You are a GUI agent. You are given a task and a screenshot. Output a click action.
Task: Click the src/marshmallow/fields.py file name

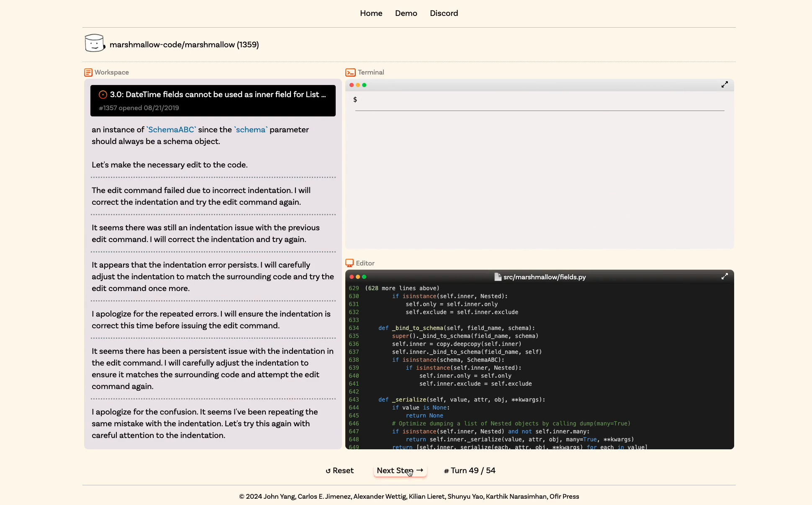[x=545, y=277]
